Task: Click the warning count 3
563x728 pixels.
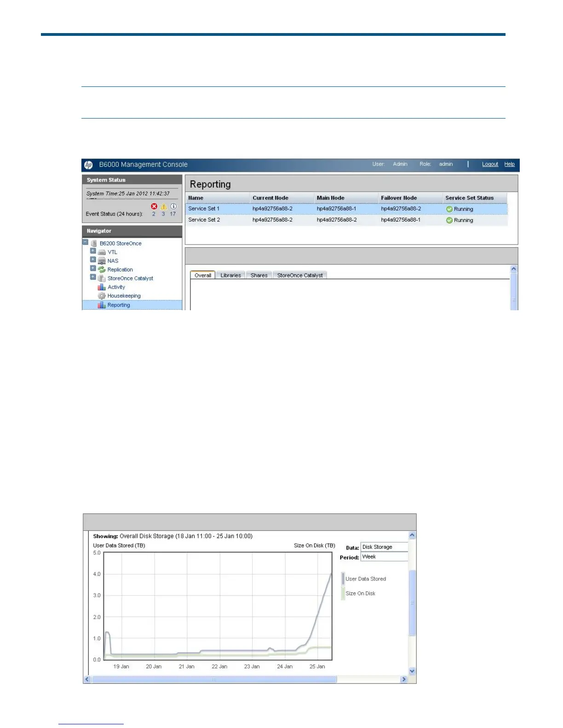Action: point(163,214)
